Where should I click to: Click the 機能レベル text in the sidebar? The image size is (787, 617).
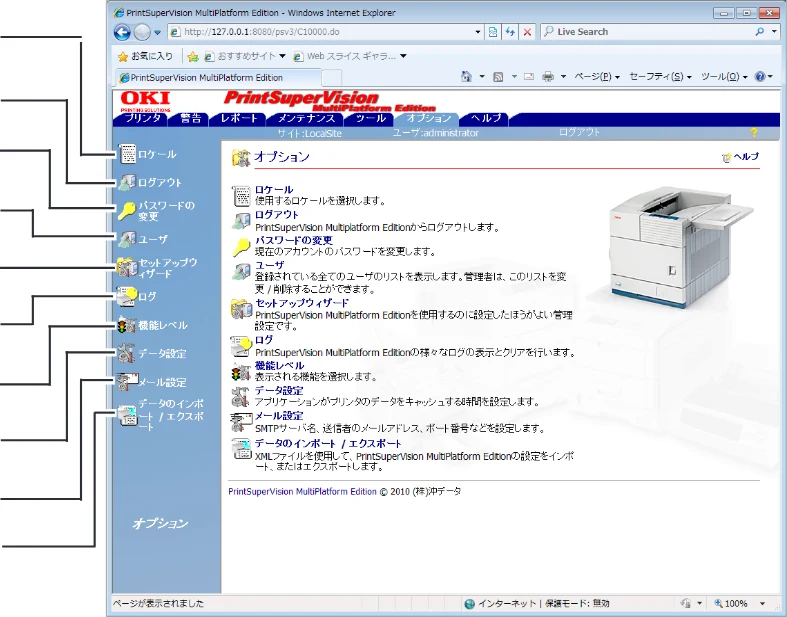coord(163,325)
